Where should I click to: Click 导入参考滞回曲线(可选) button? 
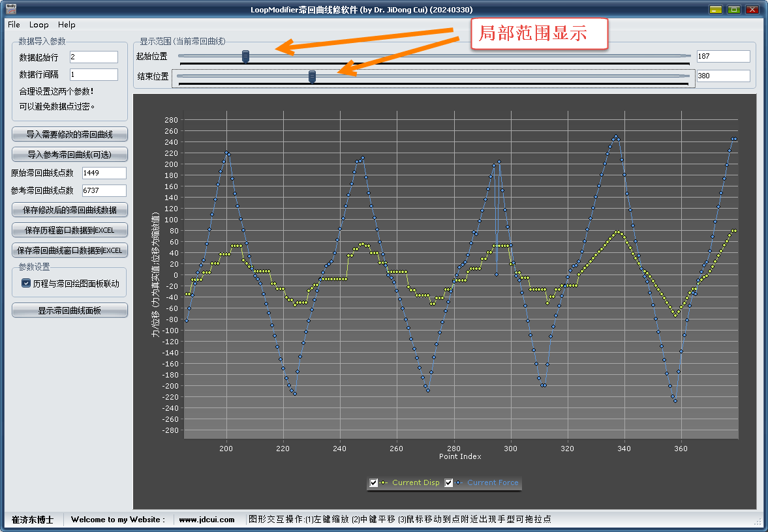pyautogui.click(x=70, y=154)
